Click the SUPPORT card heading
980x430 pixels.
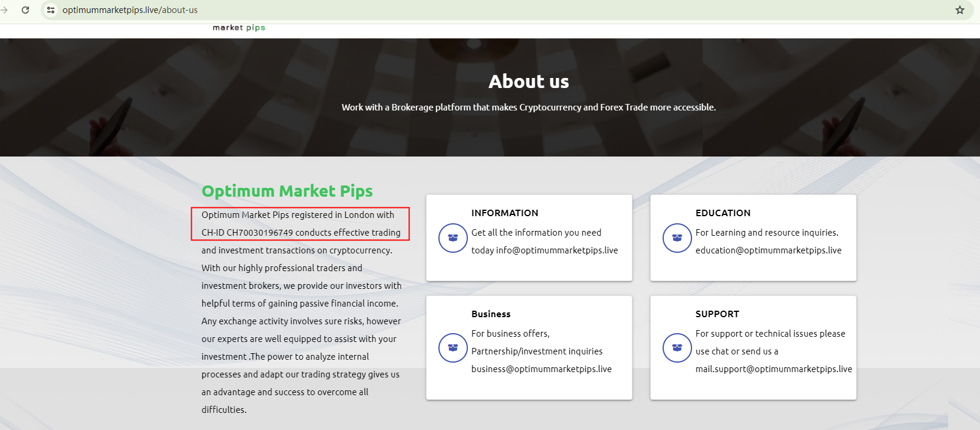click(x=717, y=314)
